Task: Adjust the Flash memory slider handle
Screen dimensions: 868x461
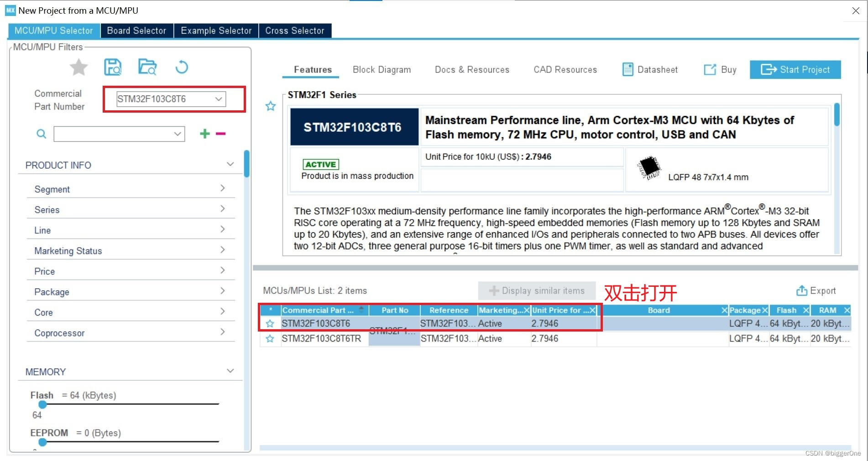Action: [x=42, y=404]
